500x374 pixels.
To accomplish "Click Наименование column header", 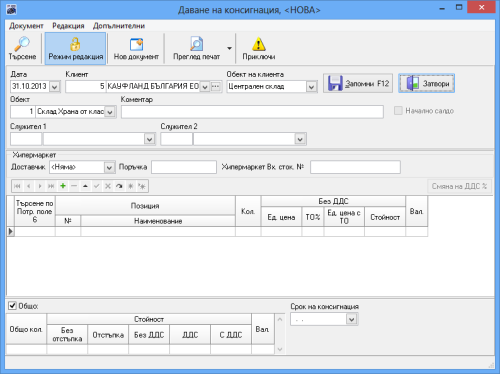I will (x=158, y=221).
